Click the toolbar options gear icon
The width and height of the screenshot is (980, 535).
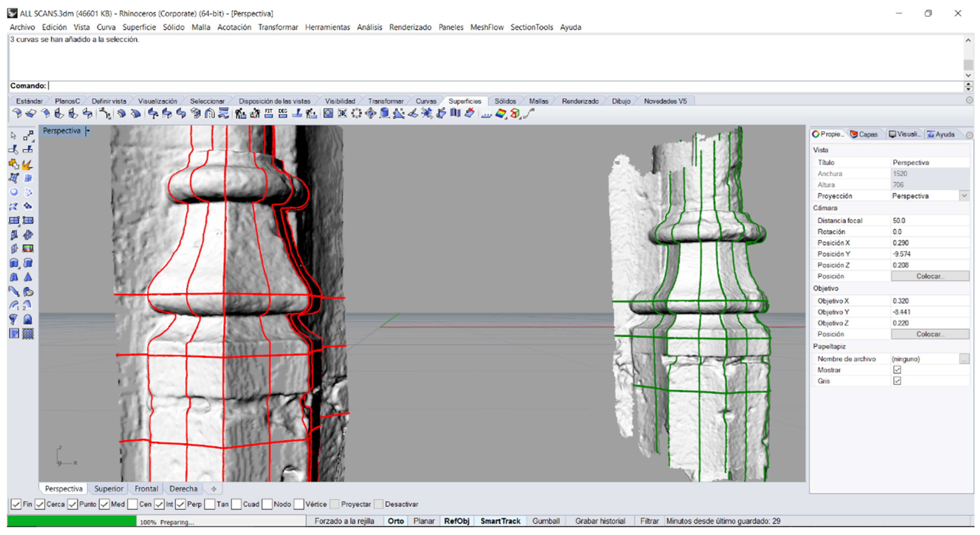[x=969, y=100]
